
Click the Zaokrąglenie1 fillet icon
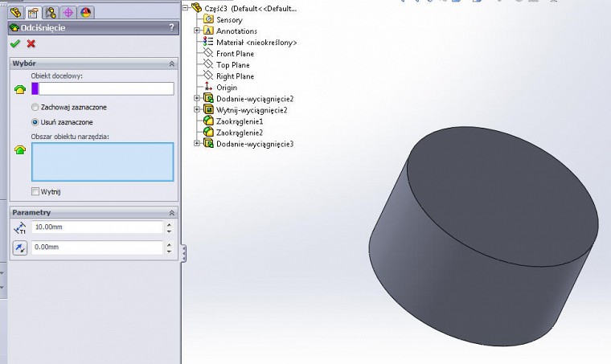(208, 121)
